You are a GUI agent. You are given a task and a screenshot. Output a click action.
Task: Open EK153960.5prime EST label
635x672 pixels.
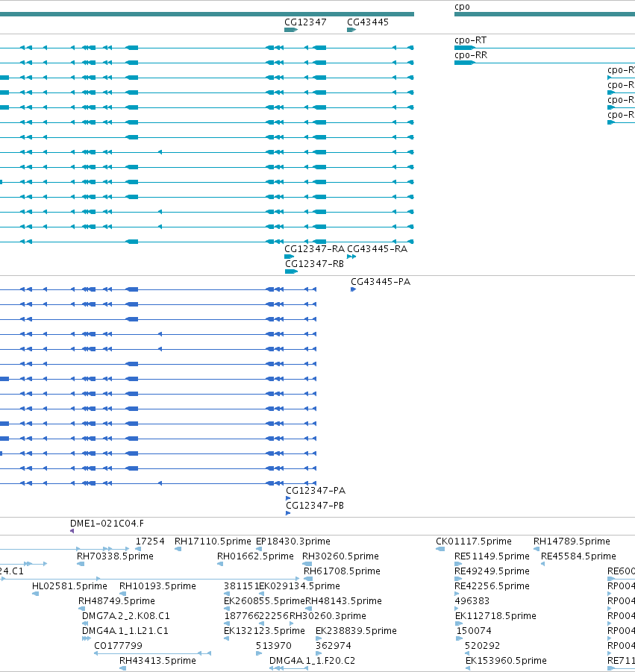(x=506, y=661)
